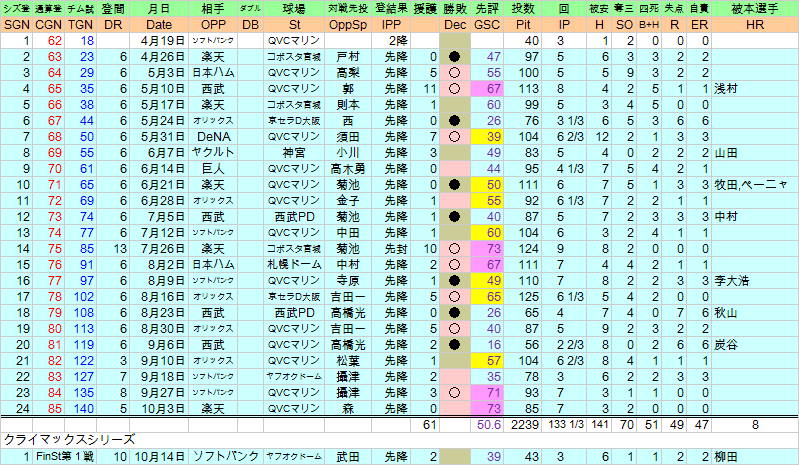Screen dimensions: 799x465
Task: Click the クライマックスシリーズ section label
Action: 69,440
